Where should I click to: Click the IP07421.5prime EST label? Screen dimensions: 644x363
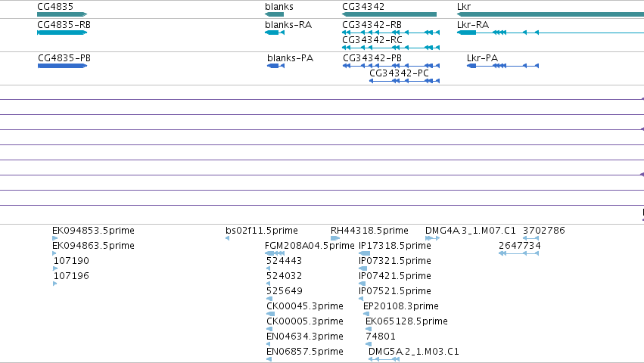point(395,276)
